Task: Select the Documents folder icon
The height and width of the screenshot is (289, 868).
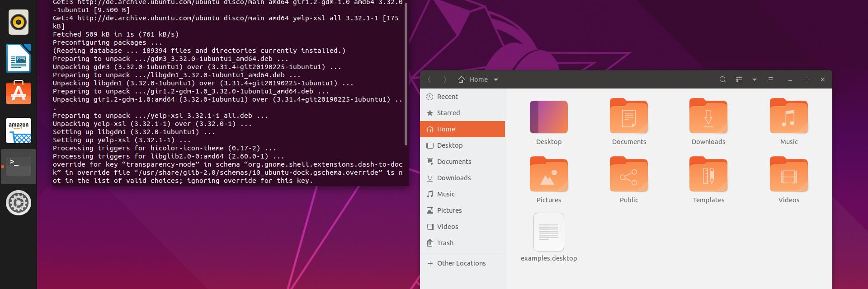Action: [x=629, y=116]
